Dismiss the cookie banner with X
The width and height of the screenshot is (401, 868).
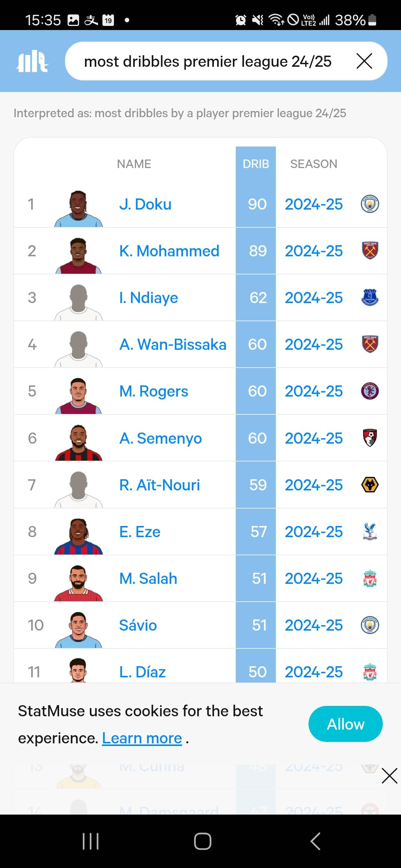pos(389,776)
